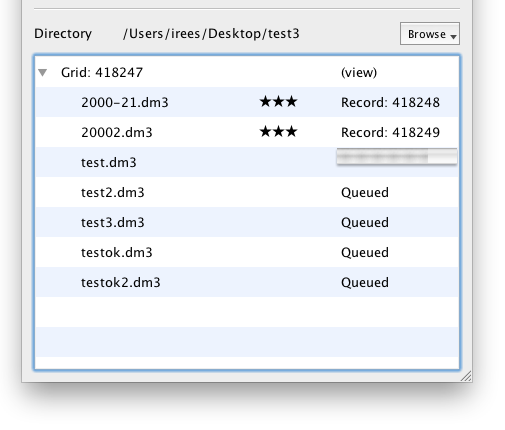Select file test.dm3
Image resolution: width=505 pixels, height=430 pixels.
click(x=109, y=162)
